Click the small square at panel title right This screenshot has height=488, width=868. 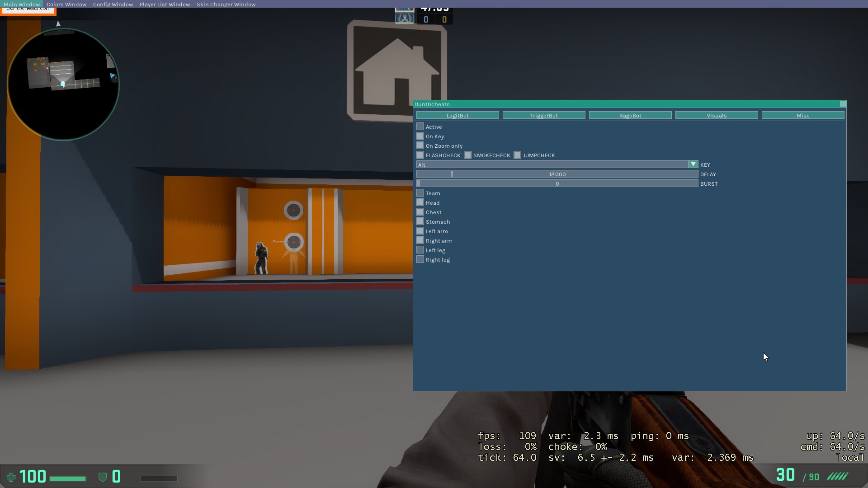[x=843, y=104]
